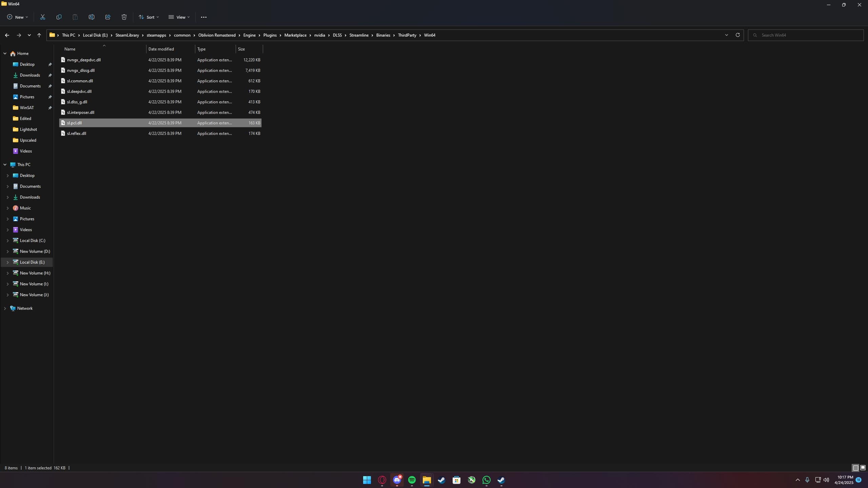This screenshot has width=868, height=488.
Task: Click the Delete trash icon
Action: pyautogui.click(x=124, y=17)
